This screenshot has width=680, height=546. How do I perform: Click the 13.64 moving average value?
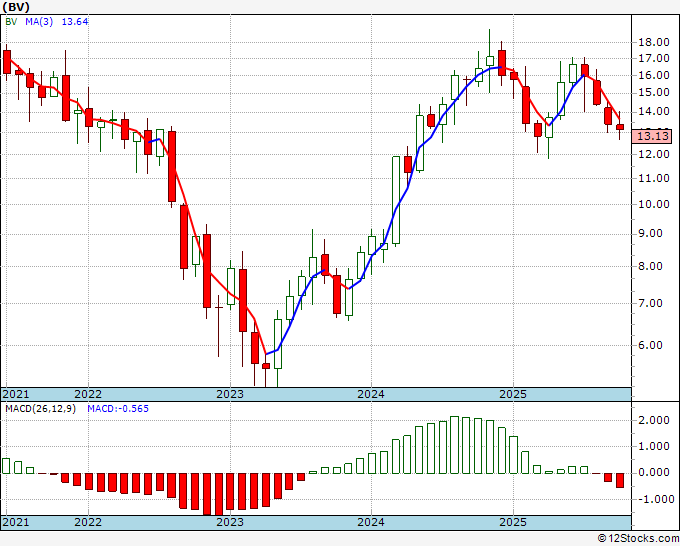click(75, 22)
